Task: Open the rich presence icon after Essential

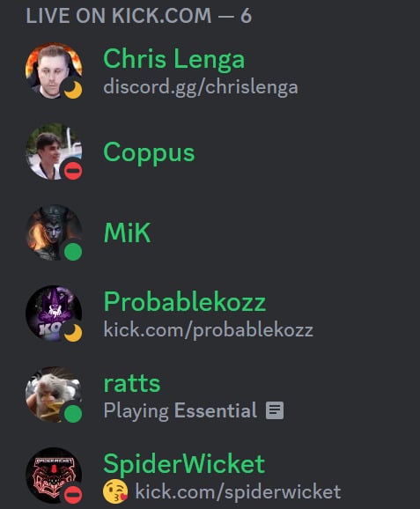Action: coord(275,410)
